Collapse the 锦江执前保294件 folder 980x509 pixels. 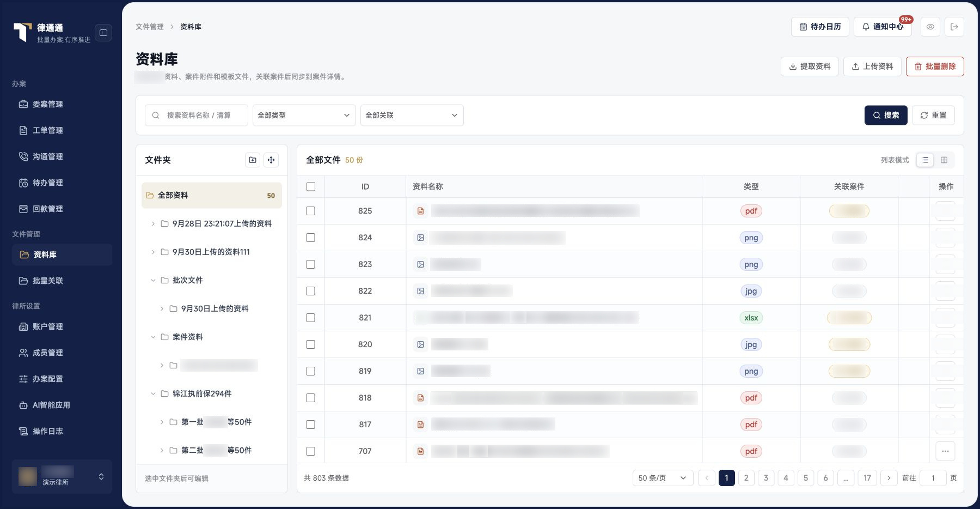[x=153, y=393]
